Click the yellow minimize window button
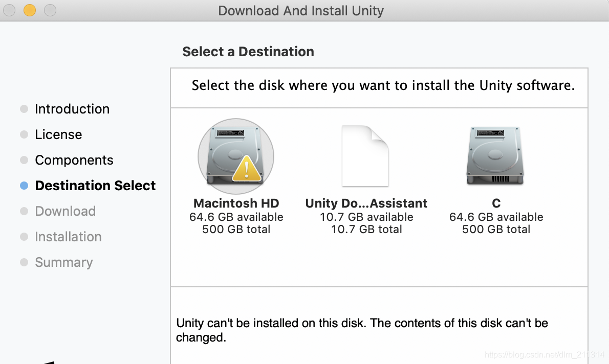This screenshot has height=364, width=609. [x=30, y=10]
